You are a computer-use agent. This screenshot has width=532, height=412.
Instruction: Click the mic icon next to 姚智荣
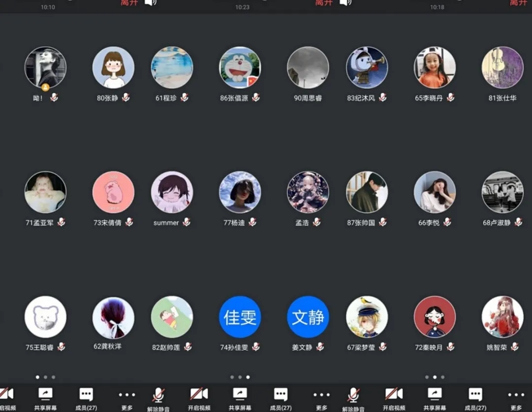pyautogui.click(x=514, y=347)
